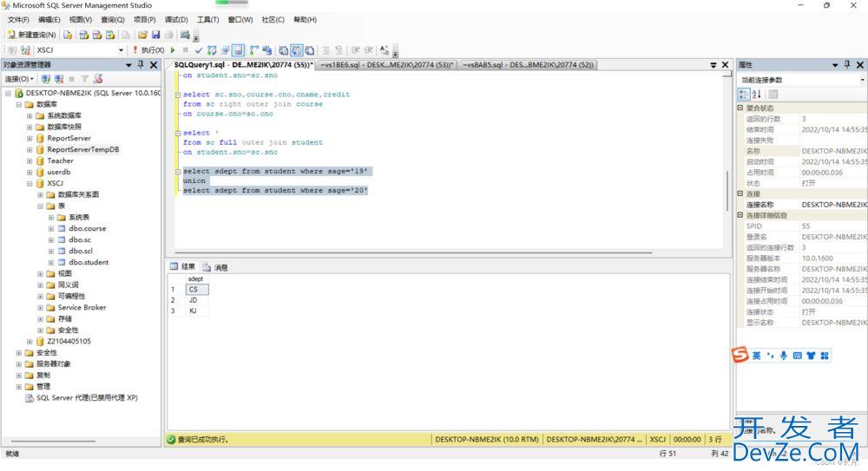Select the 结果 (Results) tab
Viewport: 868px width, 471px height.
tap(182, 267)
